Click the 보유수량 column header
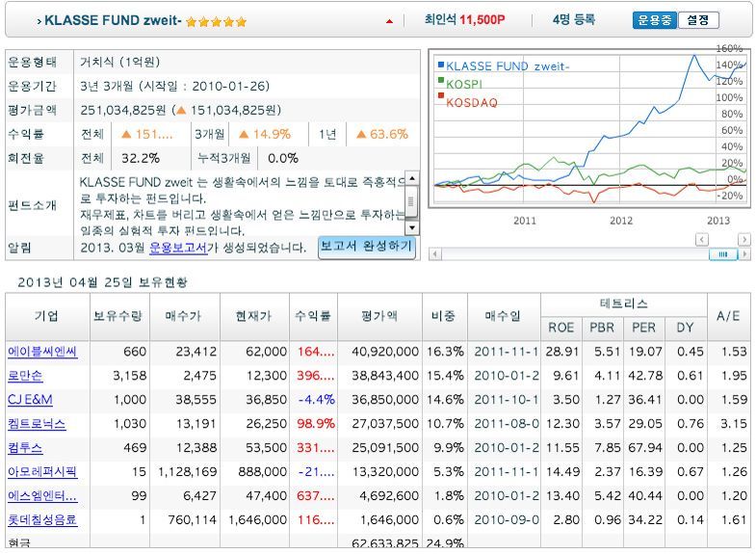 118,316
